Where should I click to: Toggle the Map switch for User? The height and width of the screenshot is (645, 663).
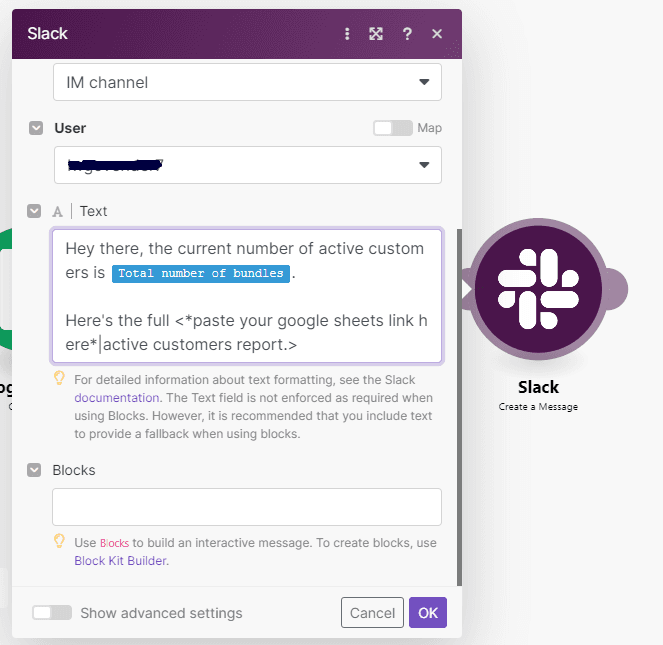click(x=392, y=128)
